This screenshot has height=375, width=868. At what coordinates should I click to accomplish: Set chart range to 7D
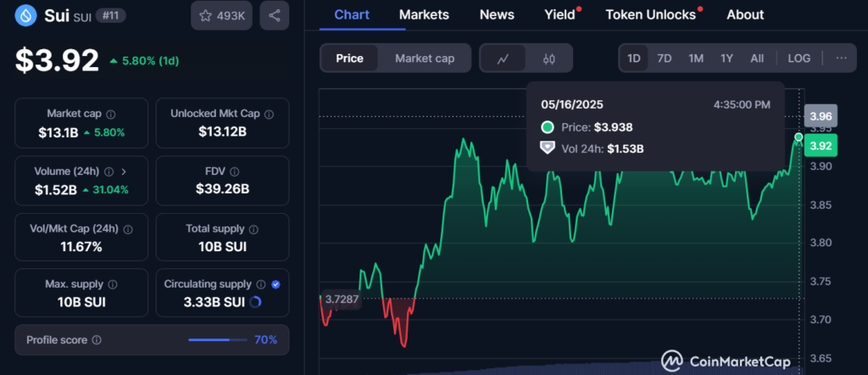click(x=665, y=59)
